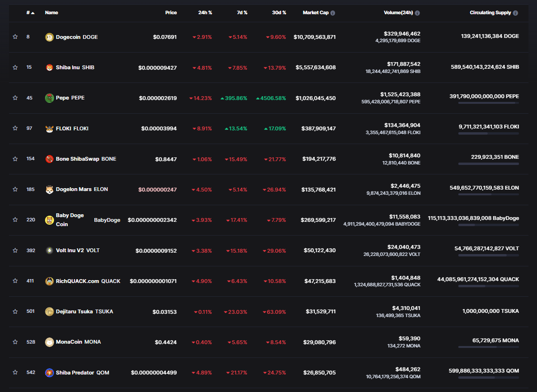Image resolution: width=537 pixels, height=392 pixels.
Task: Click Volt Inu circulating supply bar
Action: (x=488, y=255)
